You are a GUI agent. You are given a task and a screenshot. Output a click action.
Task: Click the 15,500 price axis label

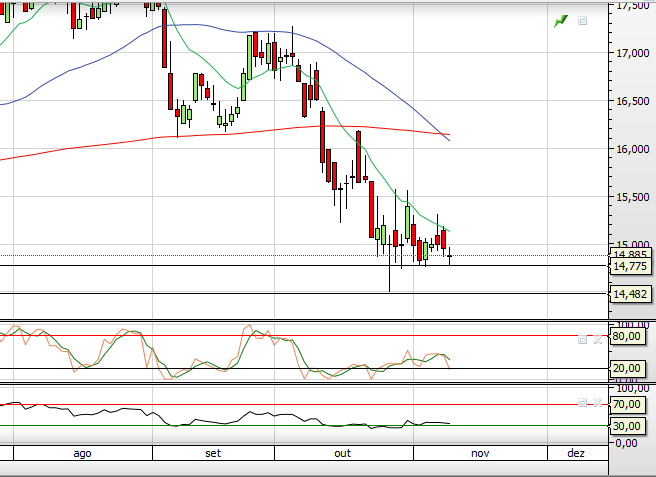click(633, 197)
